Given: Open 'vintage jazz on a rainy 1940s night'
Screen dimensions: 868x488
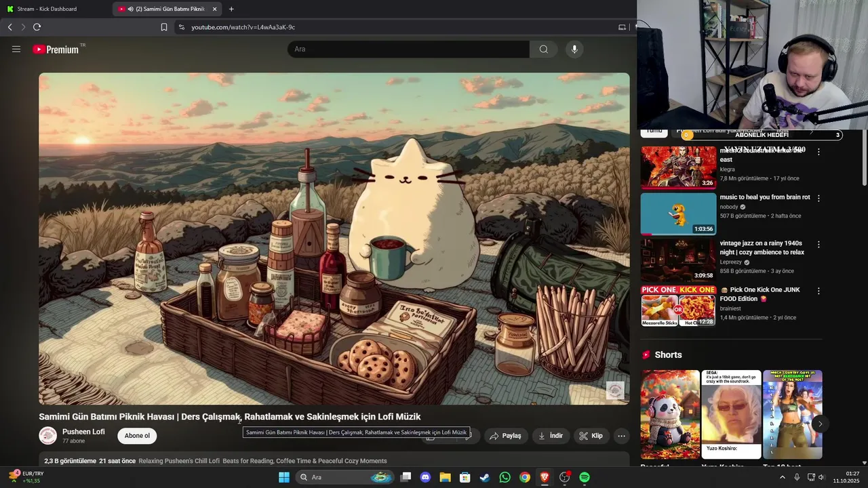Looking at the screenshot, I should click(762, 247).
